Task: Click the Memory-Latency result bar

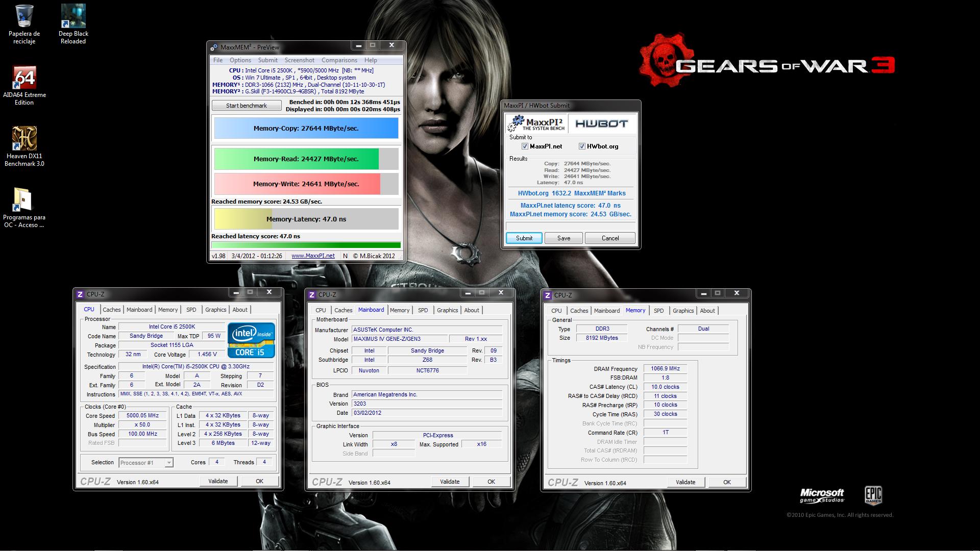Action: click(x=306, y=219)
